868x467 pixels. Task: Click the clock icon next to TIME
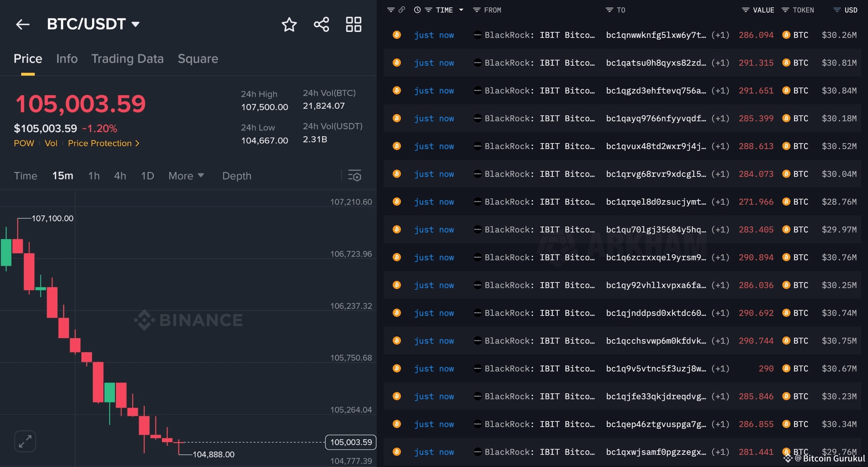(x=417, y=10)
